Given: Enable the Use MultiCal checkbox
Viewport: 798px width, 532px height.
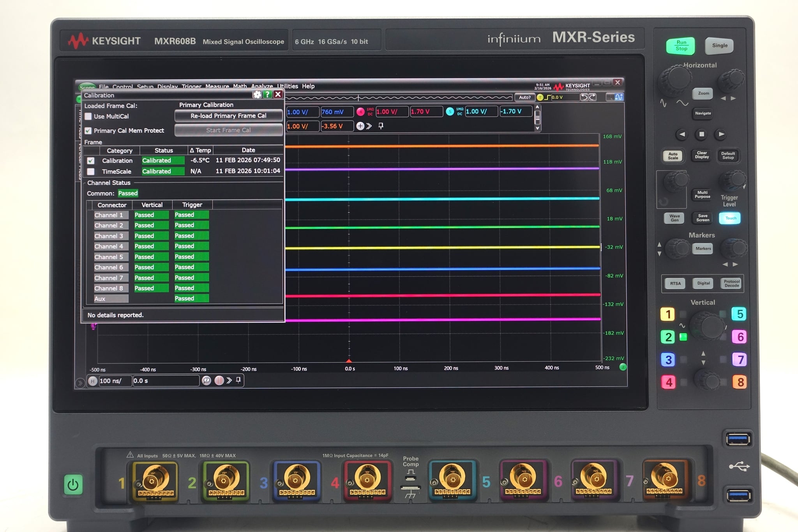Looking at the screenshot, I should pos(87,116).
